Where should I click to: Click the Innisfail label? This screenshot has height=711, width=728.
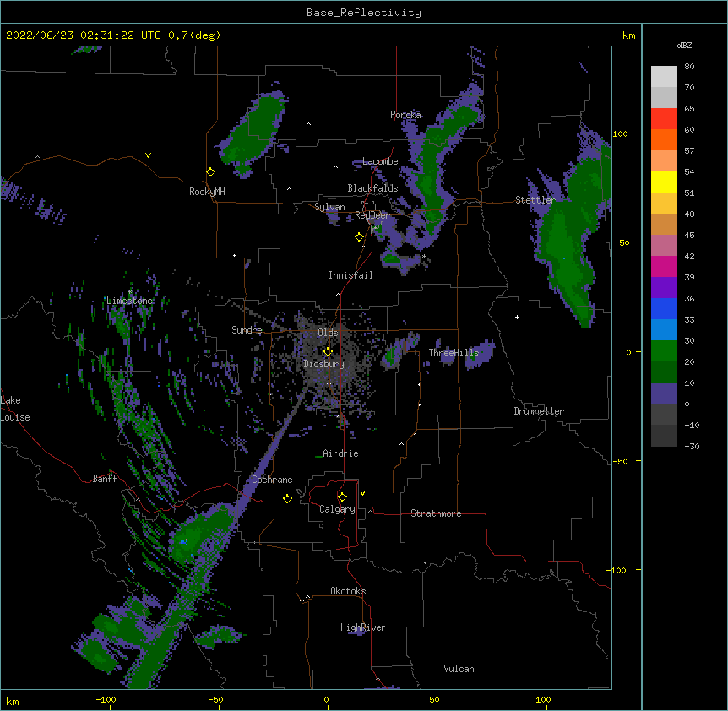[x=350, y=275]
